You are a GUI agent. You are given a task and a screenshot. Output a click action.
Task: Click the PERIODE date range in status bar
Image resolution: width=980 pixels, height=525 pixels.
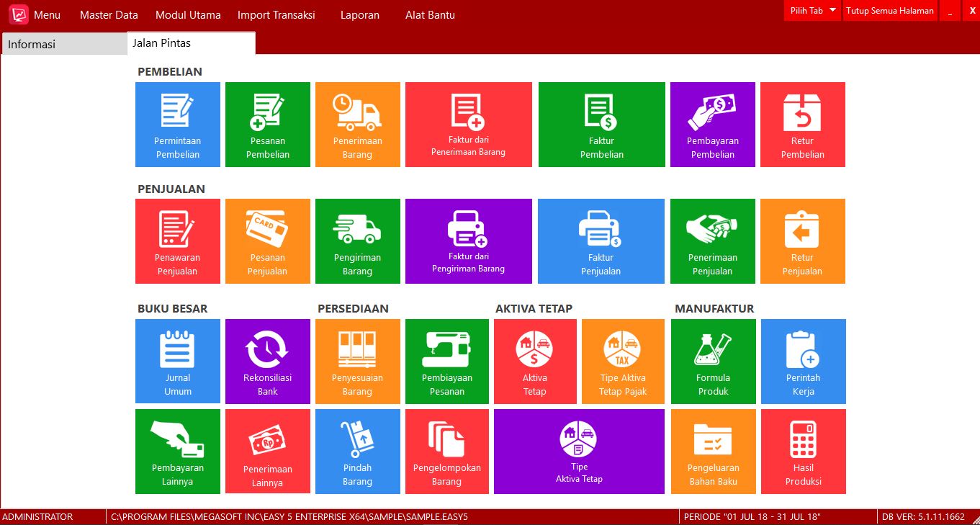[752, 517]
